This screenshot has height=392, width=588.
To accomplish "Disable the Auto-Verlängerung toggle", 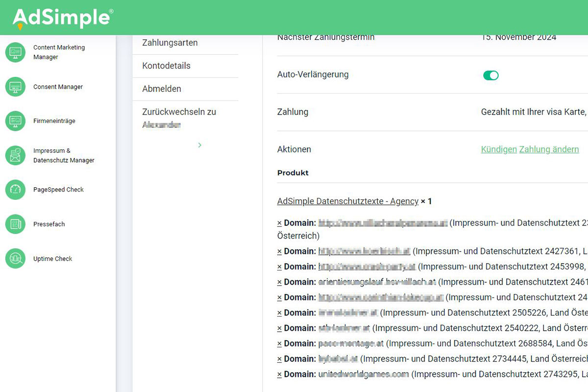I will point(490,75).
